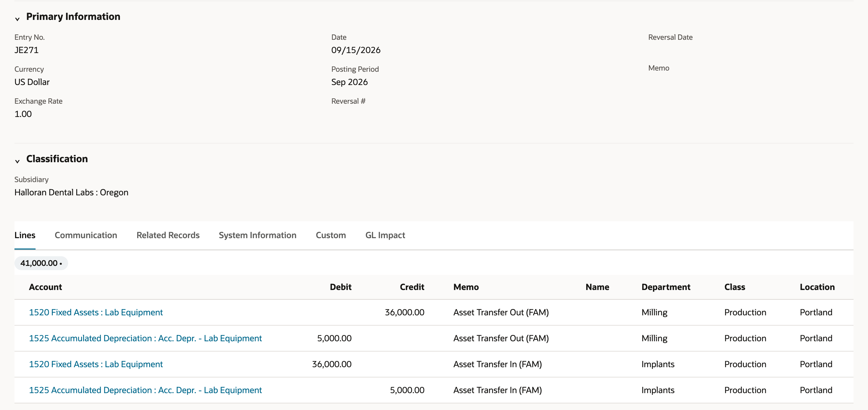Open first 1525 Accumulated Depreciation account link
The height and width of the screenshot is (410, 868).
pos(145,338)
